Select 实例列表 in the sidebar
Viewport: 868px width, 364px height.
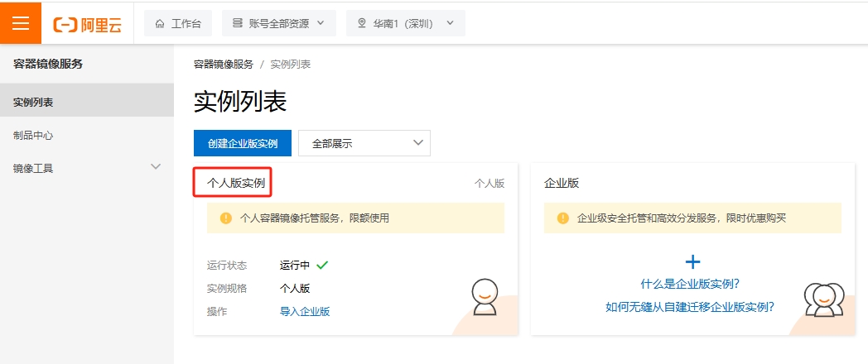point(33,103)
